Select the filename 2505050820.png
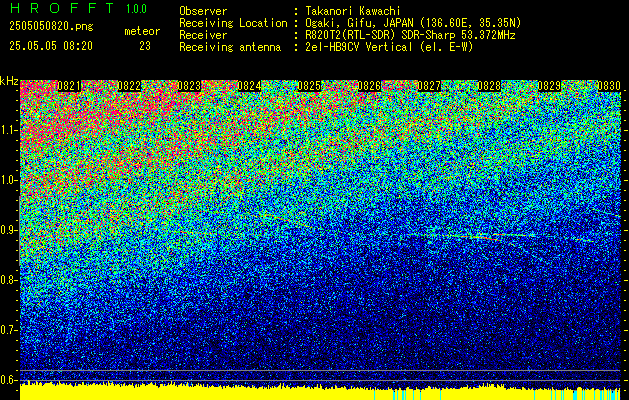 [x=51, y=27]
